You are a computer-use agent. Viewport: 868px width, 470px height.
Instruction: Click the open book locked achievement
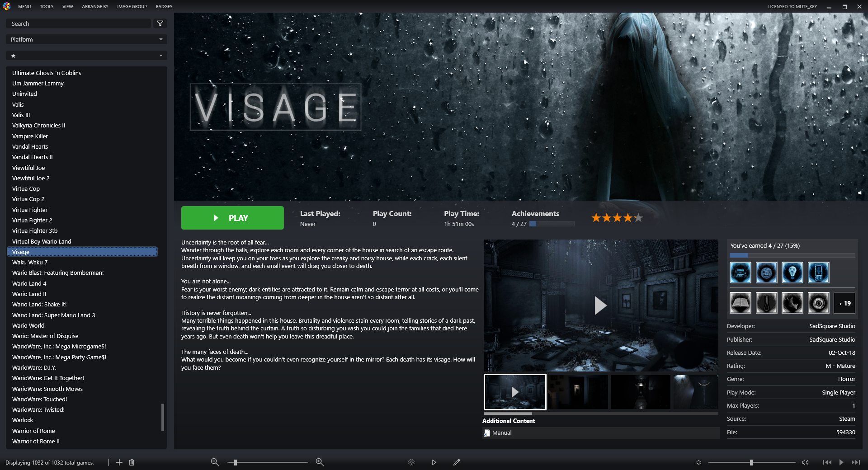click(740, 303)
